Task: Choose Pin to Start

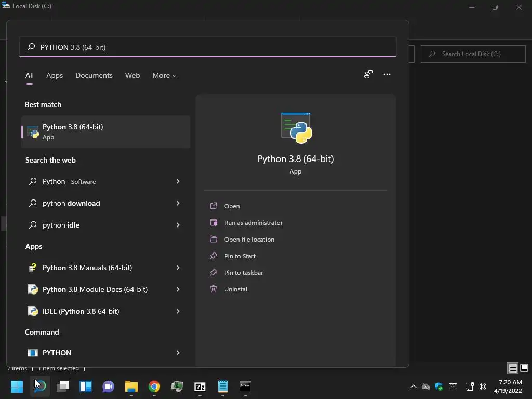Action: (240, 256)
